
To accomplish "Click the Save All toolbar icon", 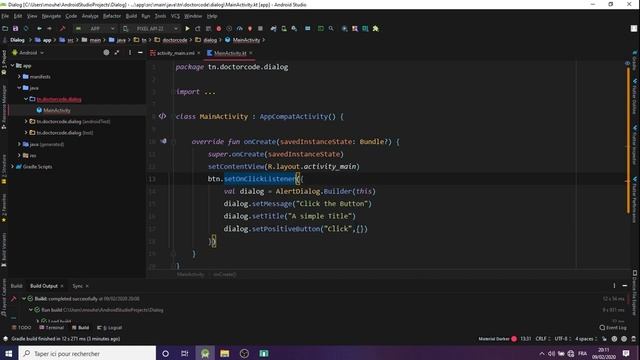I will pyautogui.click(x=16, y=29).
